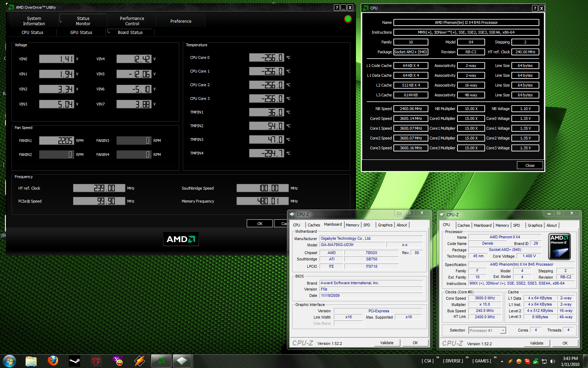The image size is (588, 368).
Task: Open About tab in right CPU-Z window
Action: pos(552,225)
